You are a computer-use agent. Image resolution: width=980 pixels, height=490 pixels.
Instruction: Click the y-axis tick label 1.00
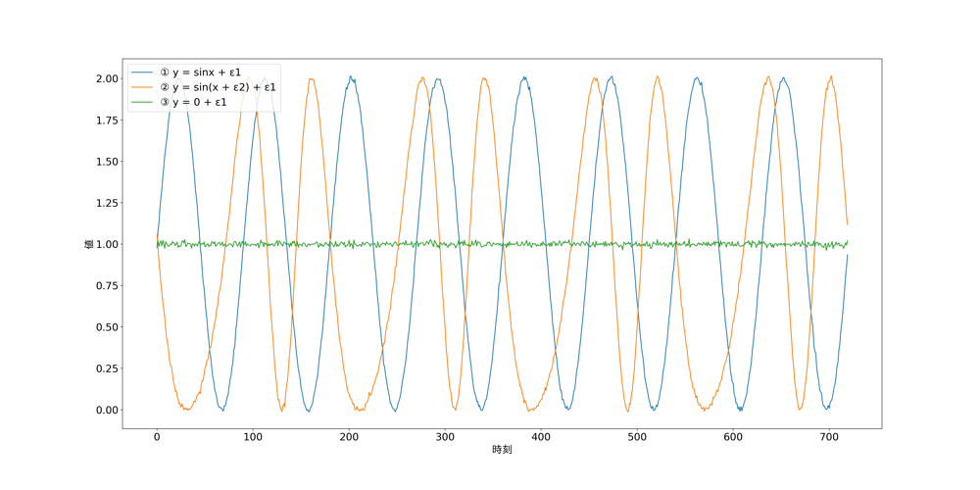[x=108, y=244]
